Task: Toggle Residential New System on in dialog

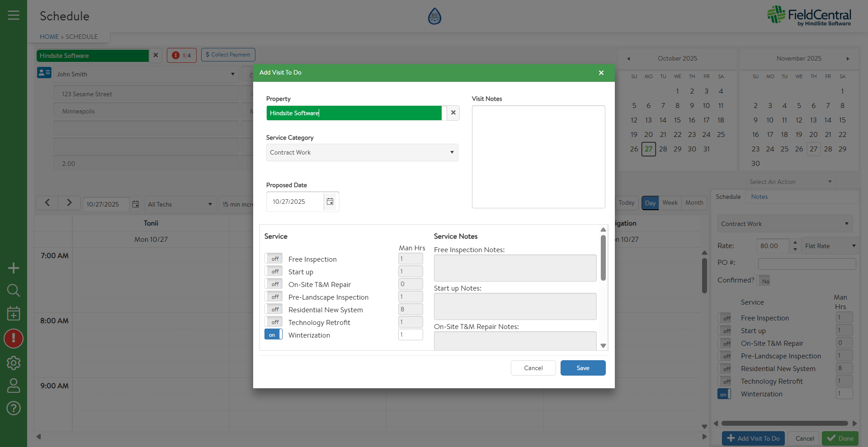Action: pyautogui.click(x=273, y=310)
